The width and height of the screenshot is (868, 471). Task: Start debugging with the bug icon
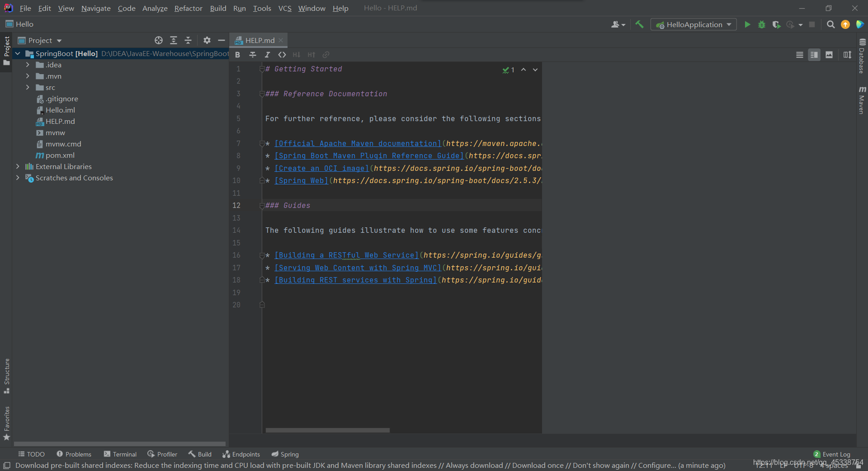click(x=762, y=24)
